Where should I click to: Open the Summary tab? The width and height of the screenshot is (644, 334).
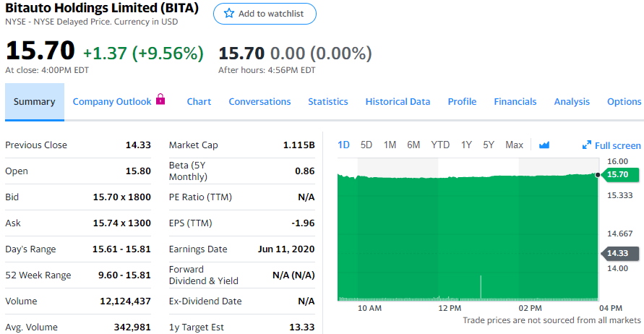[34, 102]
